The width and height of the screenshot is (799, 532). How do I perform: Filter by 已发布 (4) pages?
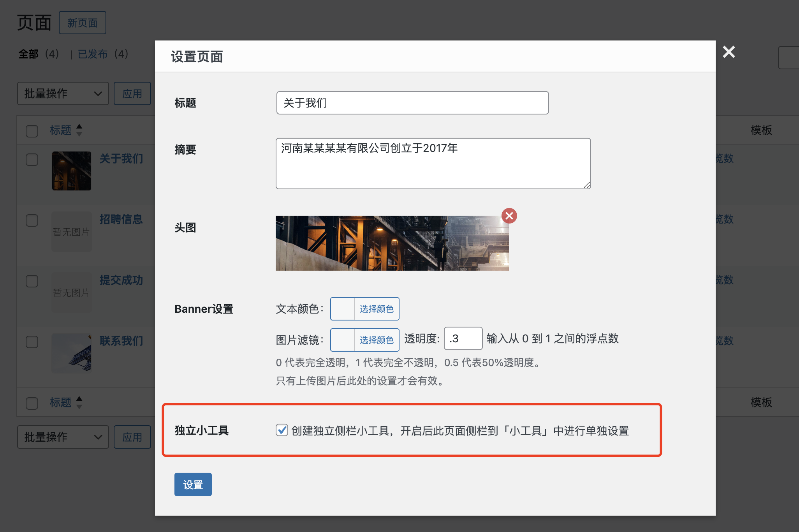(x=103, y=54)
